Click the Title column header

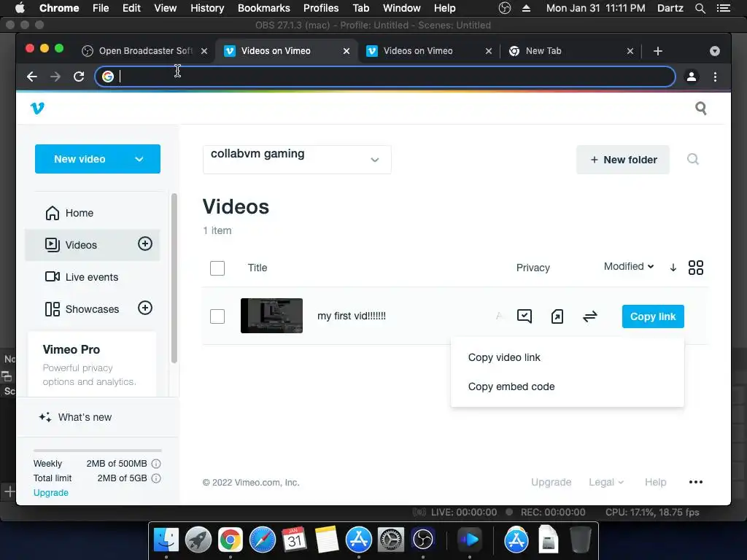[258, 268]
